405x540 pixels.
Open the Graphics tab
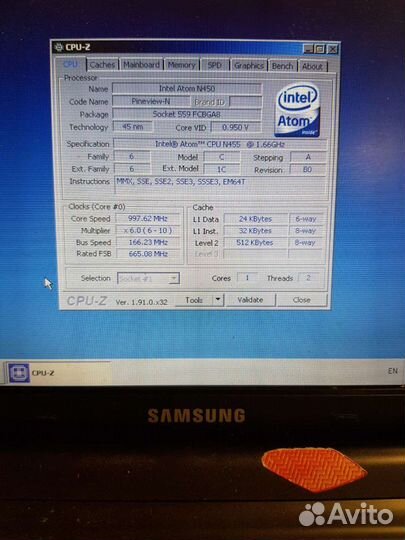click(x=249, y=66)
